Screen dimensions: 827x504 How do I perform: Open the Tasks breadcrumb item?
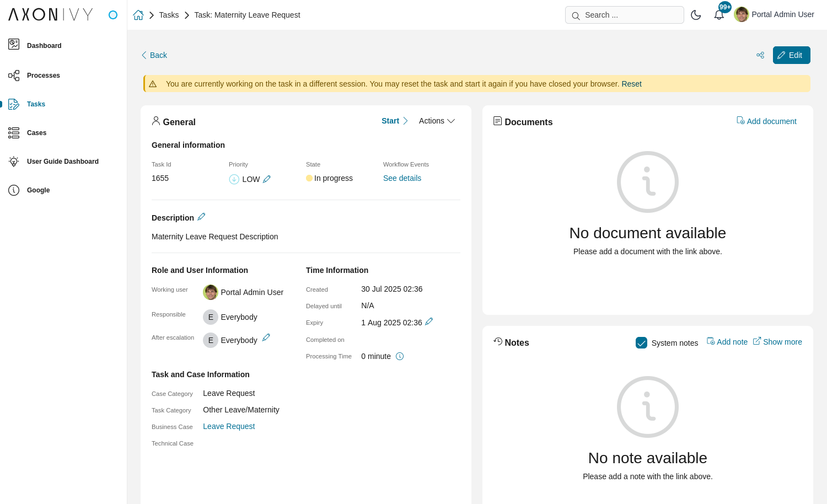point(169,15)
